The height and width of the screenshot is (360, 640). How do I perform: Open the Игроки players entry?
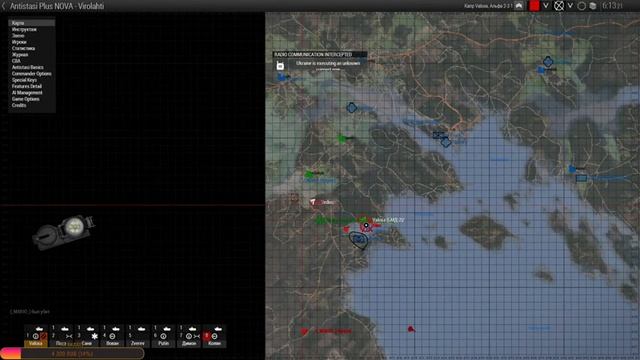coord(19,42)
